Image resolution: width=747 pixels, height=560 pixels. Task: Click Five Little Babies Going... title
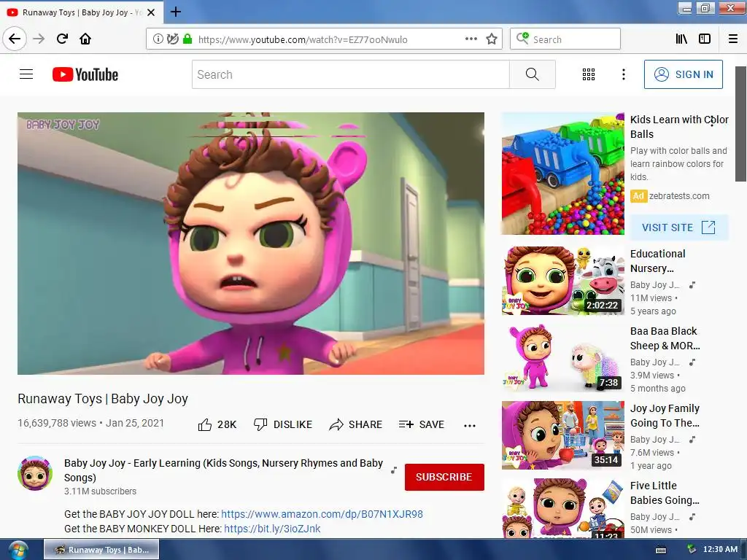[665, 493]
